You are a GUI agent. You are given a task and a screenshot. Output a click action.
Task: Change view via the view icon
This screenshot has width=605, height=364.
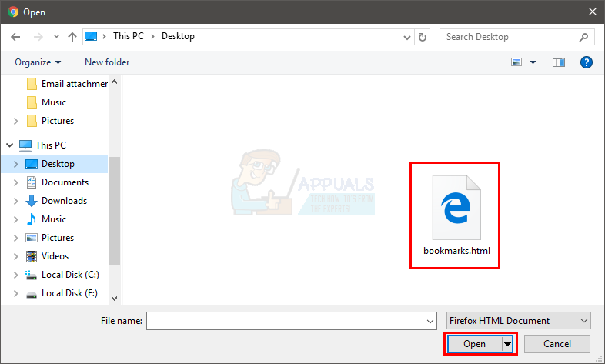pos(516,62)
